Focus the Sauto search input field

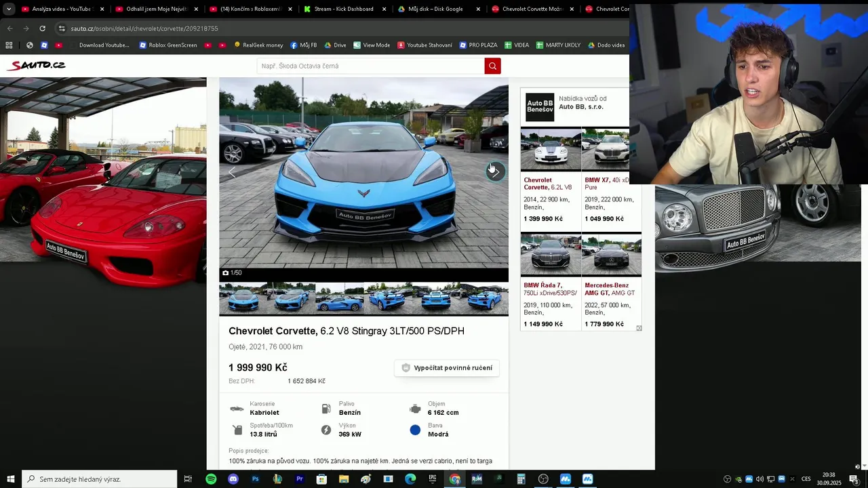tap(370, 66)
